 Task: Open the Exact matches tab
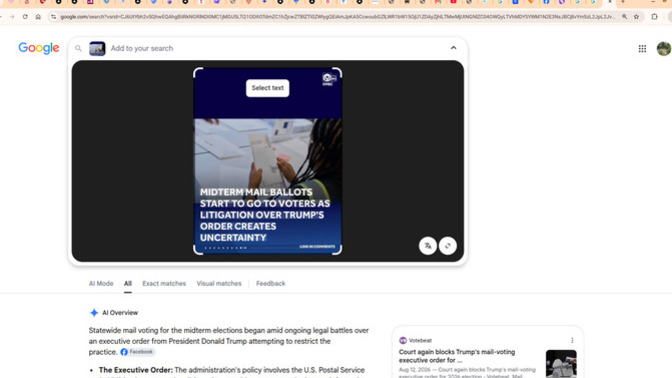coord(164,283)
